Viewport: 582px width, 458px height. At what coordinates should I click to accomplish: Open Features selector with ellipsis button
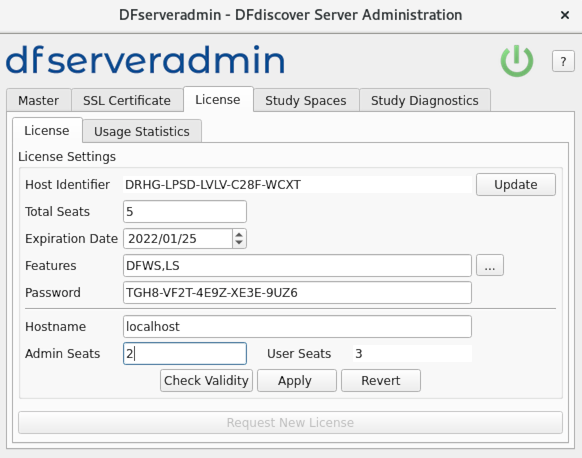click(490, 265)
